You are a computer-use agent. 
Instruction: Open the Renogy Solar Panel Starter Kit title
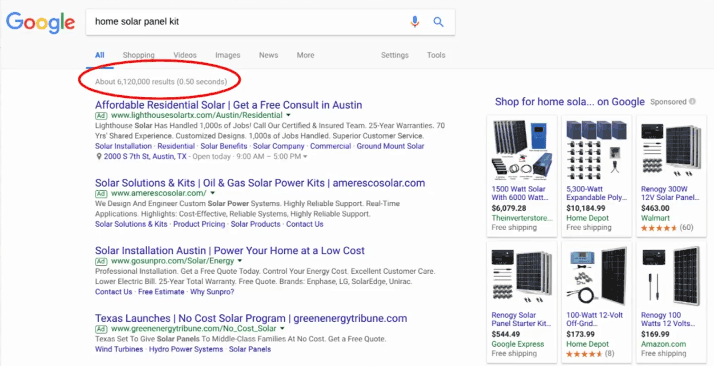[521, 319]
